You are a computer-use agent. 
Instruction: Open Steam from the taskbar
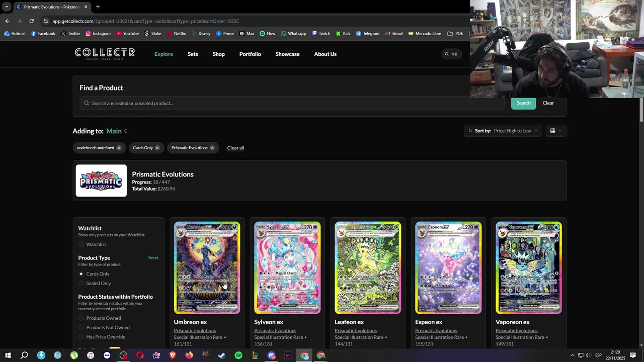(x=221, y=355)
